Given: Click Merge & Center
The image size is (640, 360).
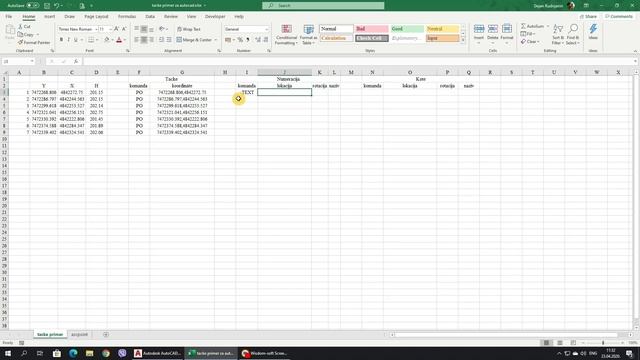Looking at the screenshot, I should point(194,40).
